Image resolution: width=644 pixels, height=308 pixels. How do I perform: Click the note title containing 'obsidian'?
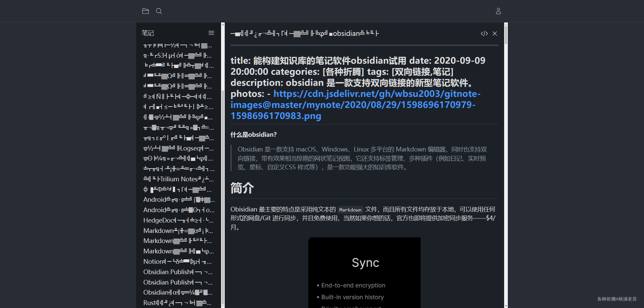(x=305, y=34)
